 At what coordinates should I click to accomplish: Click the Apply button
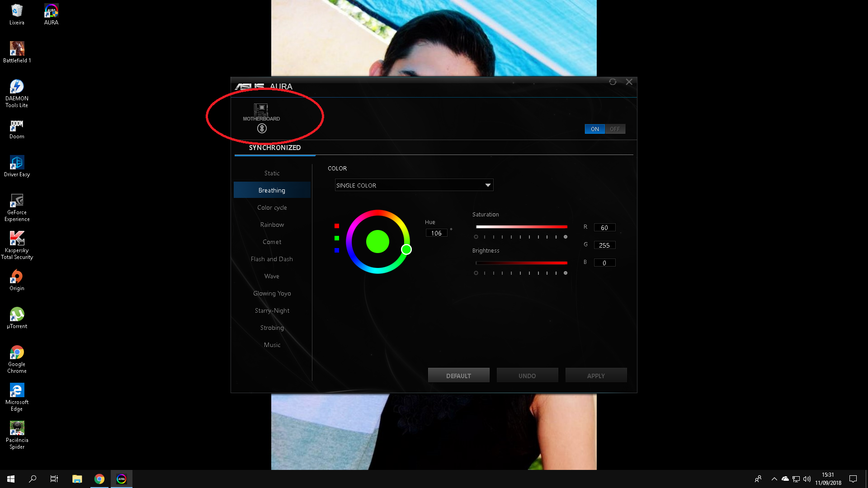pos(596,375)
